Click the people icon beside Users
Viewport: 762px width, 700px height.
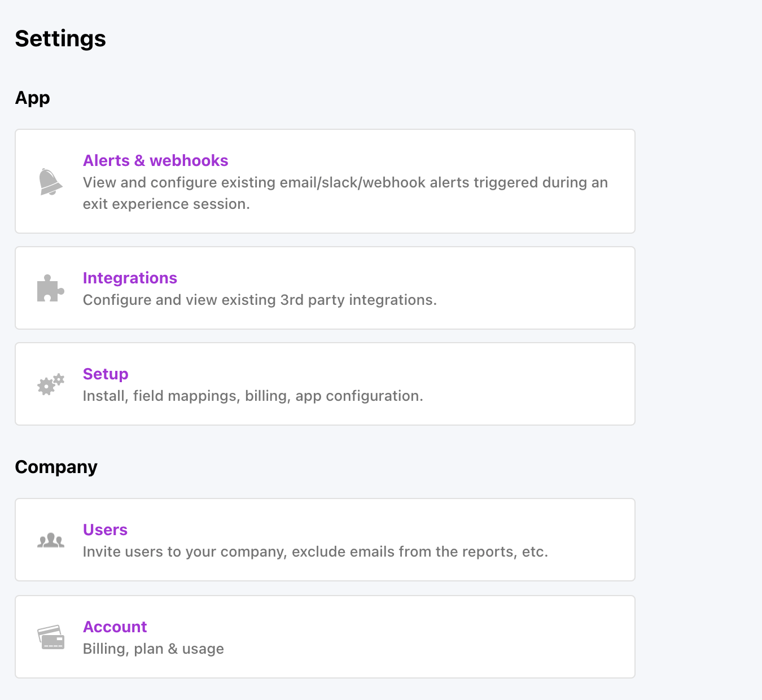coord(51,540)
